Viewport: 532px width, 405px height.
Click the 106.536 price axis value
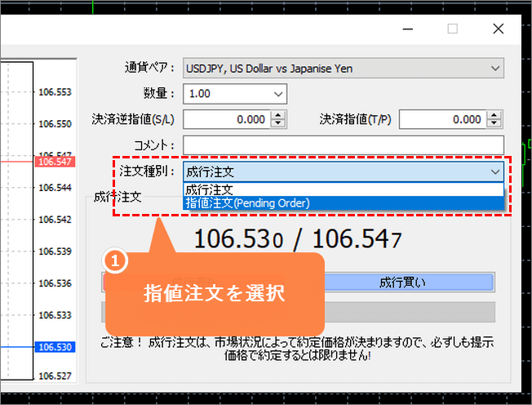click(55, 283)
